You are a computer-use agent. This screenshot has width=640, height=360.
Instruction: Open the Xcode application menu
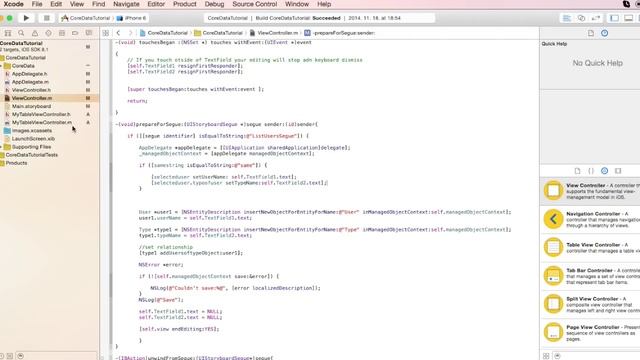click(13, 4)
